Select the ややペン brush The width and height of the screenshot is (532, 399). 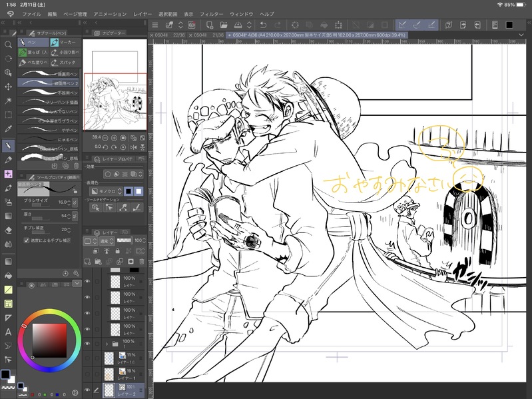[48, 130]
